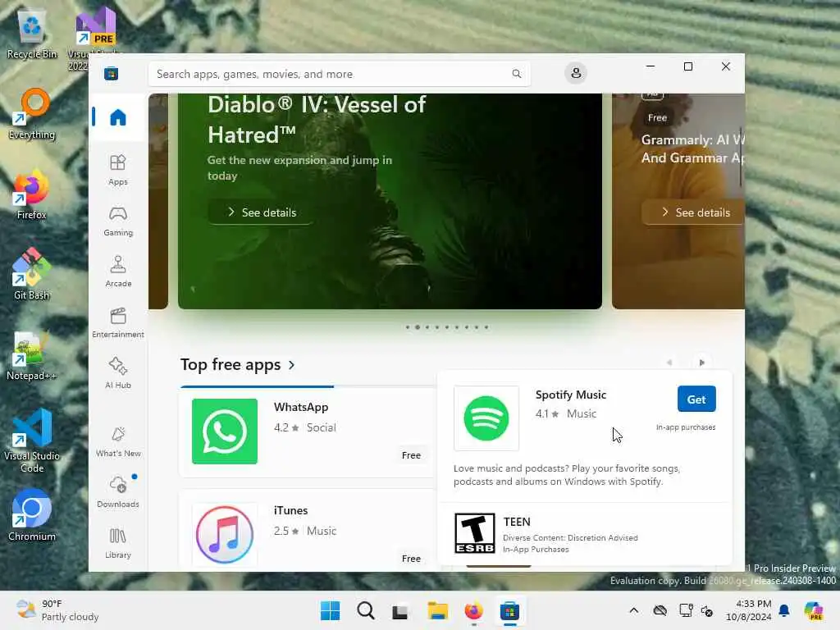
Task: Select the iTunes title text
Action: 291,510
